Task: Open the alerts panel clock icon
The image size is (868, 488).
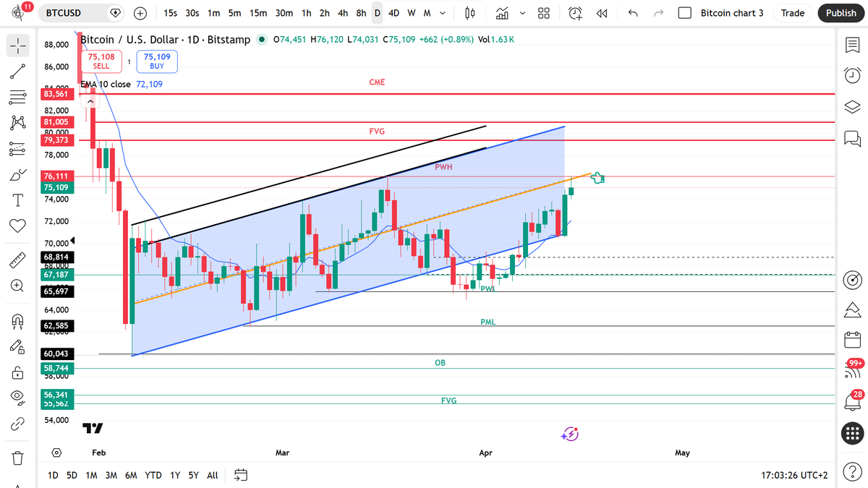Action: coord(852,75)
